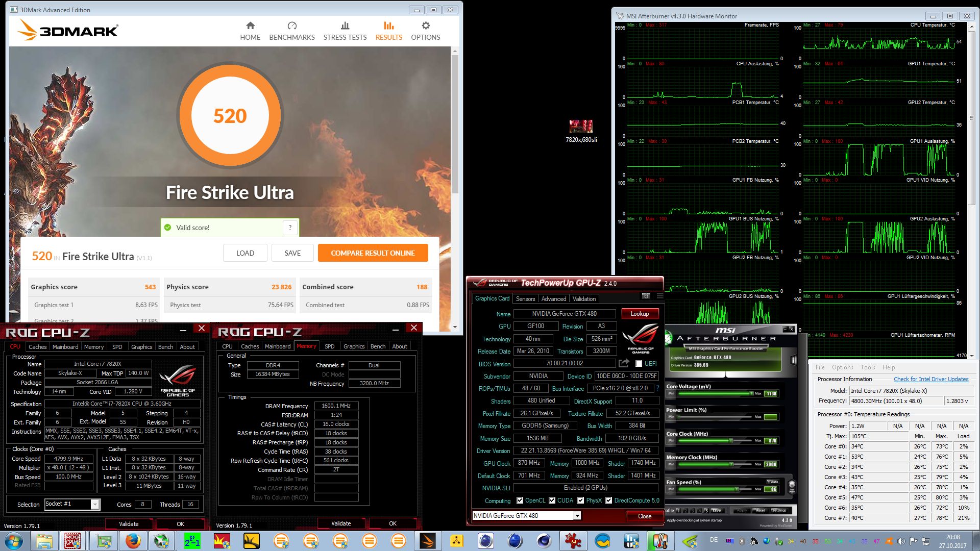Take a GPU-Z screenshot with the camera icon
Viewport: 980px width, 551px height.
pyautogui.click(x=646, y=296)
